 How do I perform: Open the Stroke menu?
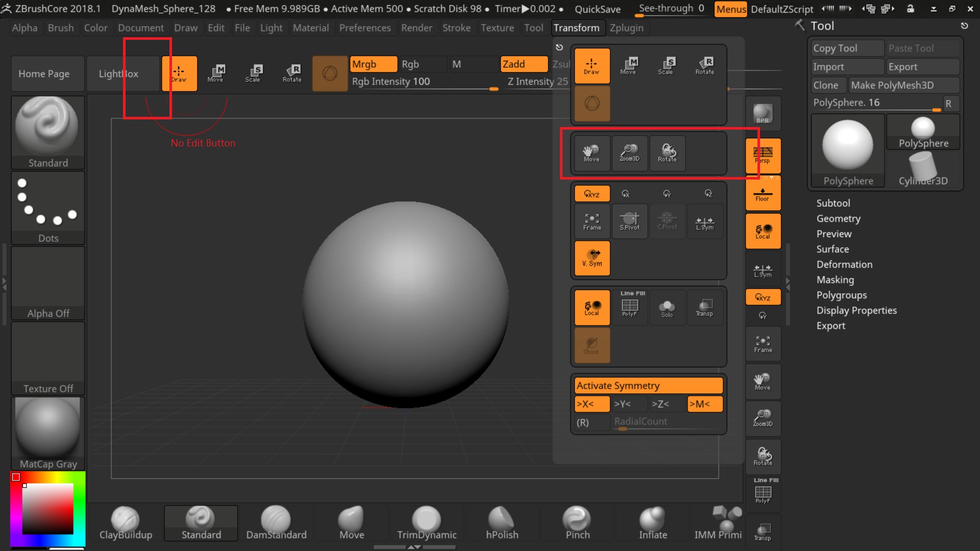point(456,28)
